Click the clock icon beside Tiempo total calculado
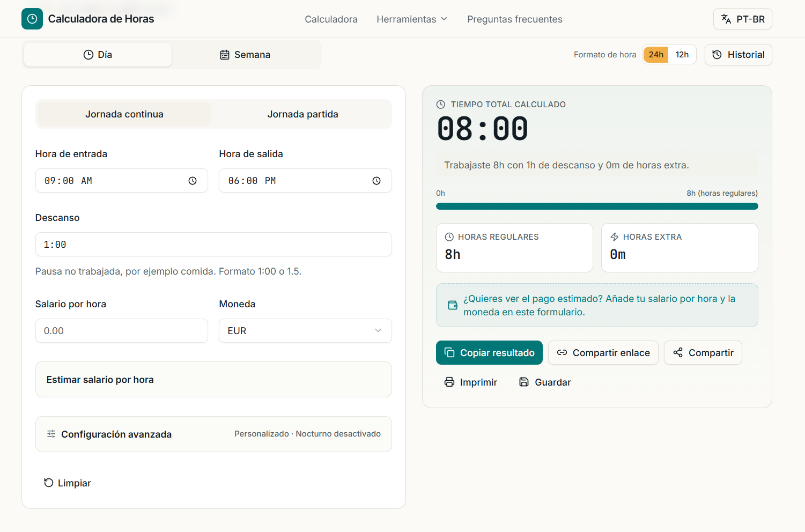Viewport: 805px width, 532px height. (441, 104)
